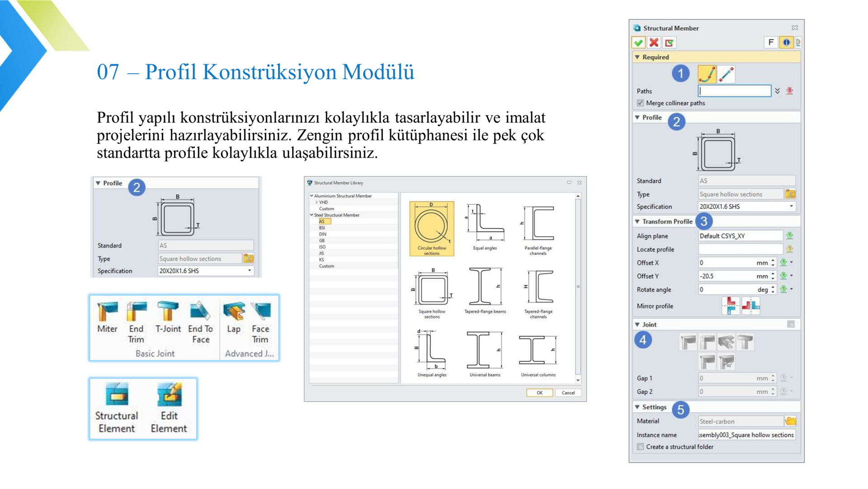Select ISO standard in library tree
Viewport: 868px width, 489px height.
click(x=322, y=247)
